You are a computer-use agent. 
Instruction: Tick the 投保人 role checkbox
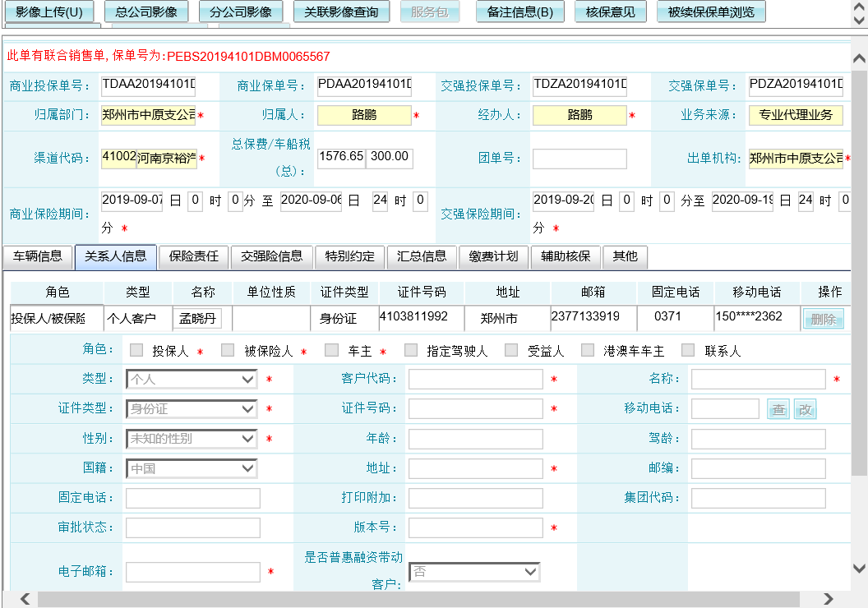(136, 350)
